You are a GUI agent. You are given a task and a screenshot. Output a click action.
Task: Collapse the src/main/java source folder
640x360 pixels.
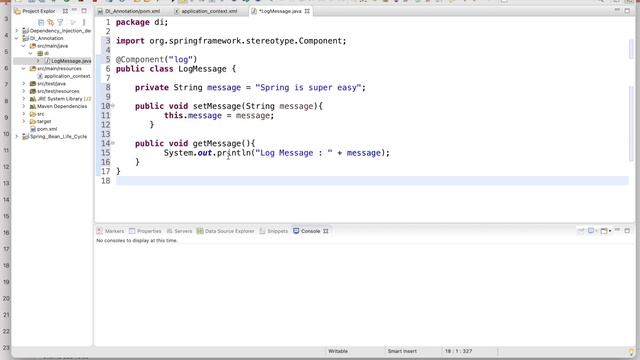pos(24,46)
